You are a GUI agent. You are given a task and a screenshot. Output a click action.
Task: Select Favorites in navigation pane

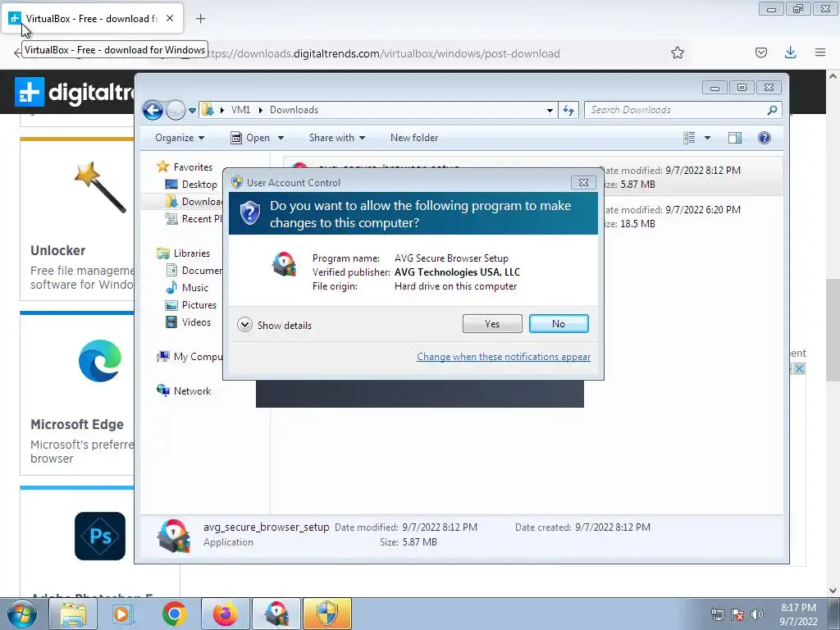pyautogui.click(x=185, y=167)
